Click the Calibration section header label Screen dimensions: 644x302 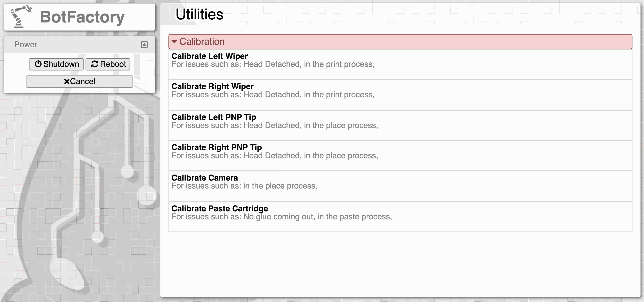[202, 42]
